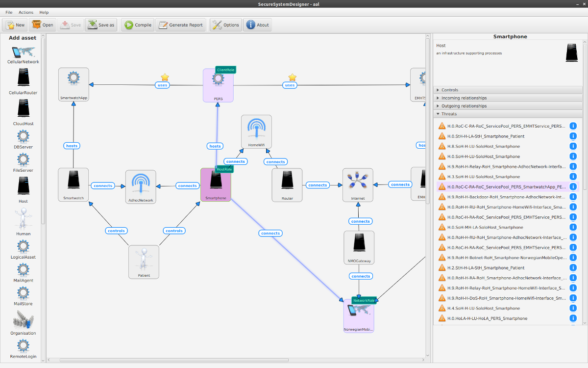This screenshot has height=368, width=588.
Task: Click Generate Report
Action: click(x=181, y=25)
